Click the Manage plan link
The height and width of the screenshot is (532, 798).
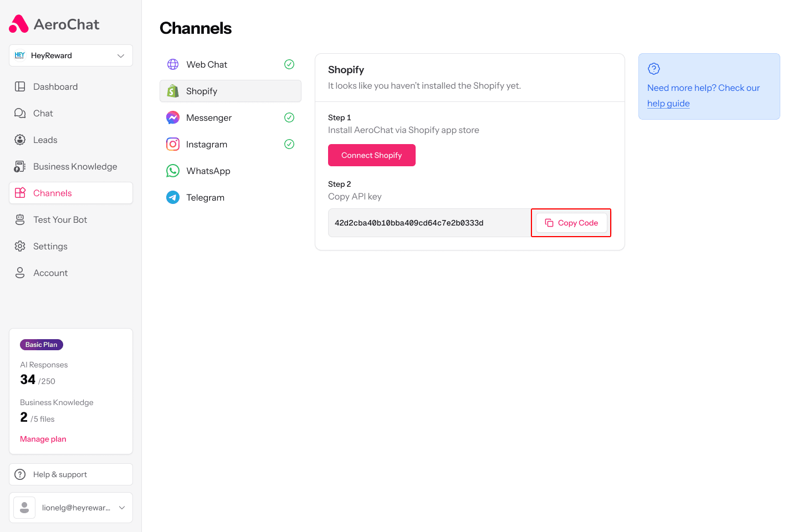coord(43,439)
